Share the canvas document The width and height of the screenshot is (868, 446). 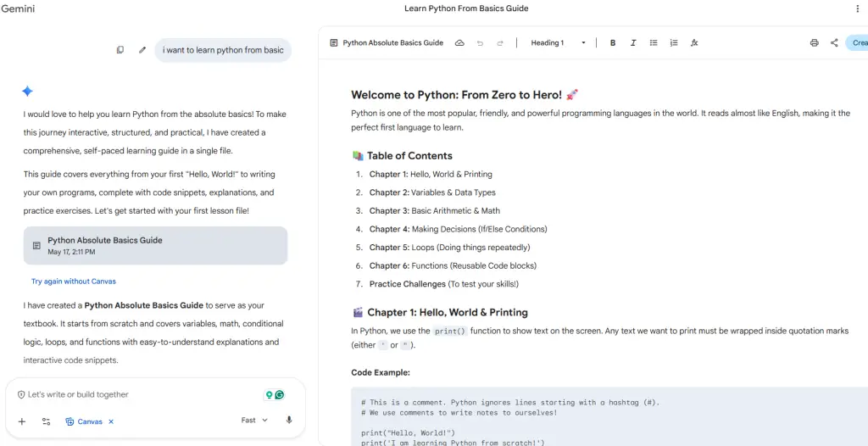(834, 42)
